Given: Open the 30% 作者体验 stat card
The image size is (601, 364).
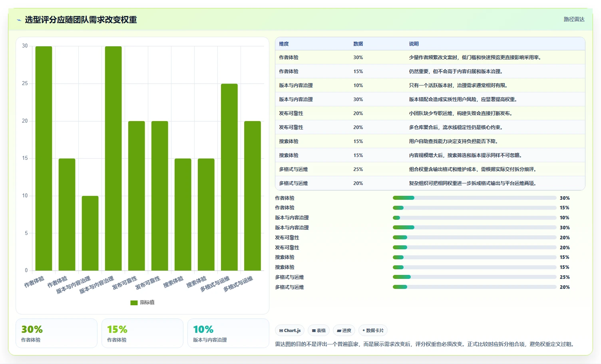Looking at the screenshot, I should [x=56, y=333].
